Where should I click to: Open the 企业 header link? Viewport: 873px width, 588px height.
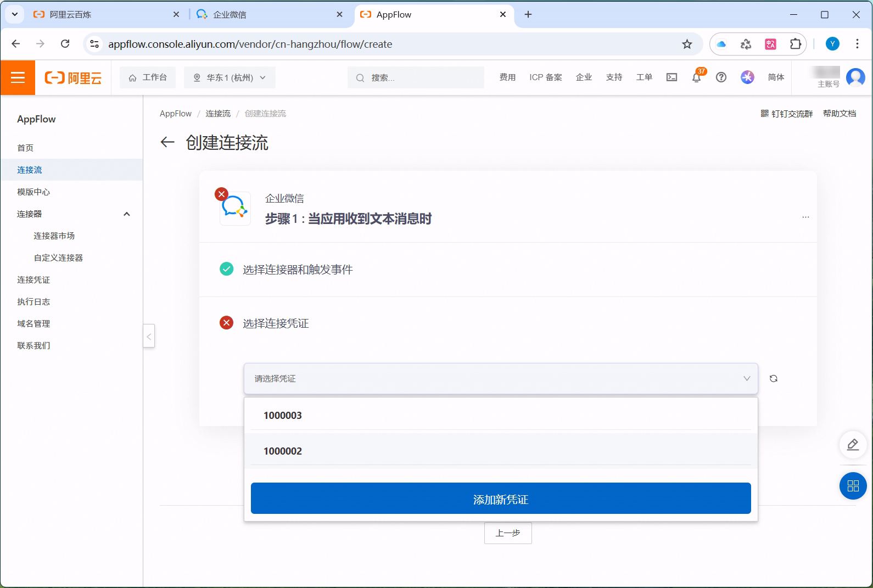(x=584, y=77)
